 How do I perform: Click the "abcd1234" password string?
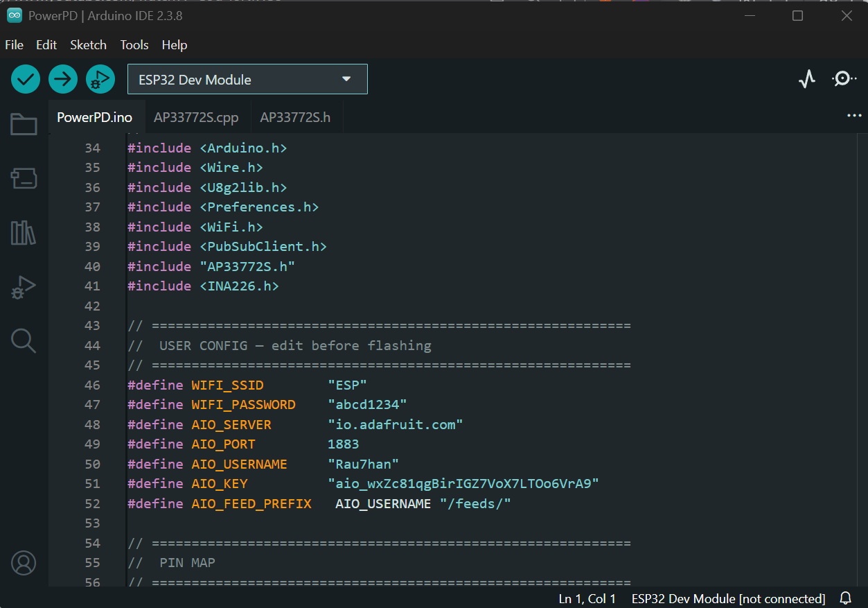point(367,404)
